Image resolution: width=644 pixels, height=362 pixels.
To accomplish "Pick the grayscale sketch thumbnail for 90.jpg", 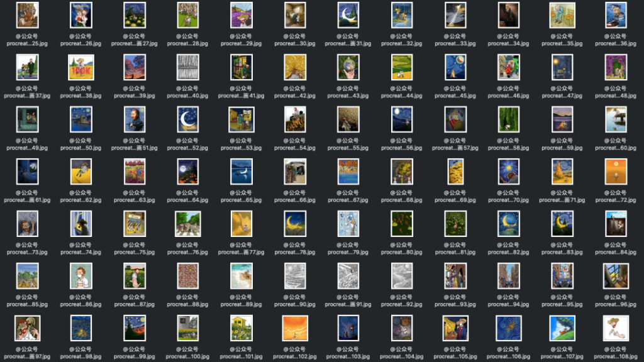I will pos(295,276).
